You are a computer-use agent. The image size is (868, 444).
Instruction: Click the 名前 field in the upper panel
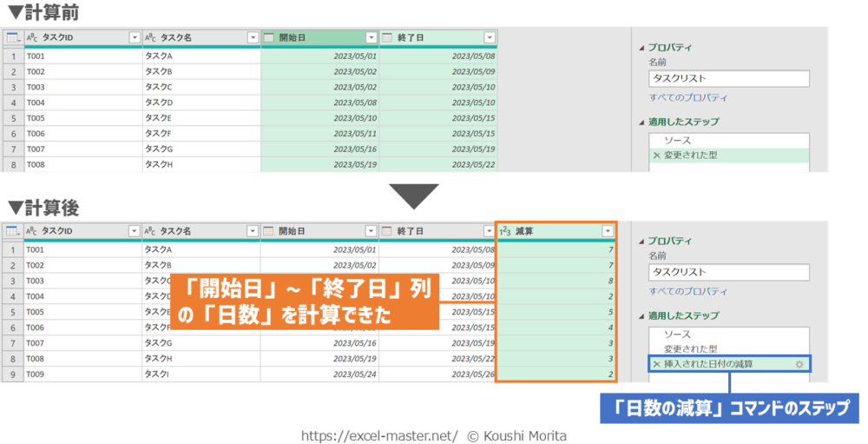click(x=728, y=78)
